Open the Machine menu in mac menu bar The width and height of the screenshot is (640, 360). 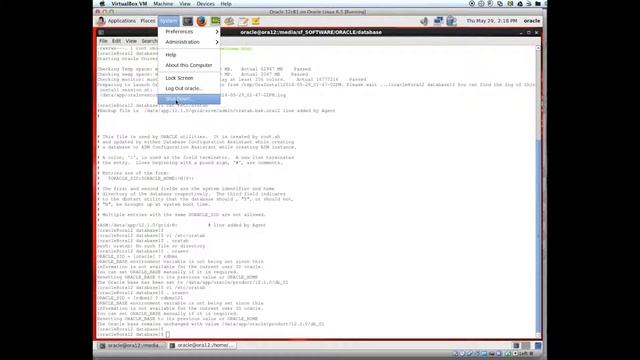(x=163, y=4)
